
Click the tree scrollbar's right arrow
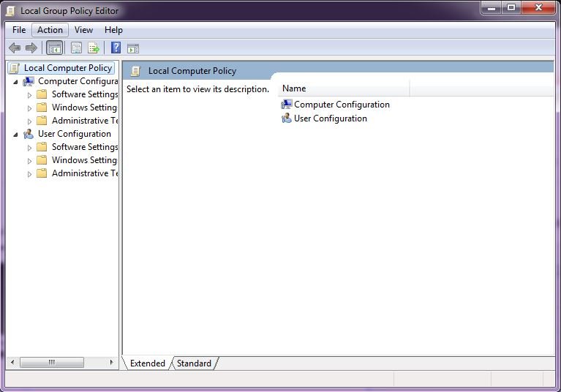tap(111, 362)
